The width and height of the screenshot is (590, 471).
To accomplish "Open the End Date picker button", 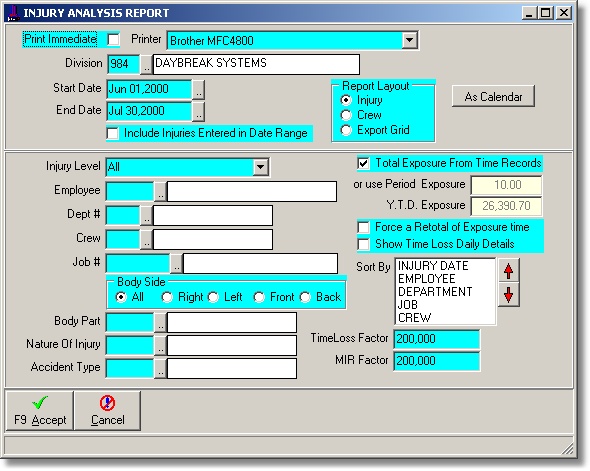I will [x=198, y=112].
